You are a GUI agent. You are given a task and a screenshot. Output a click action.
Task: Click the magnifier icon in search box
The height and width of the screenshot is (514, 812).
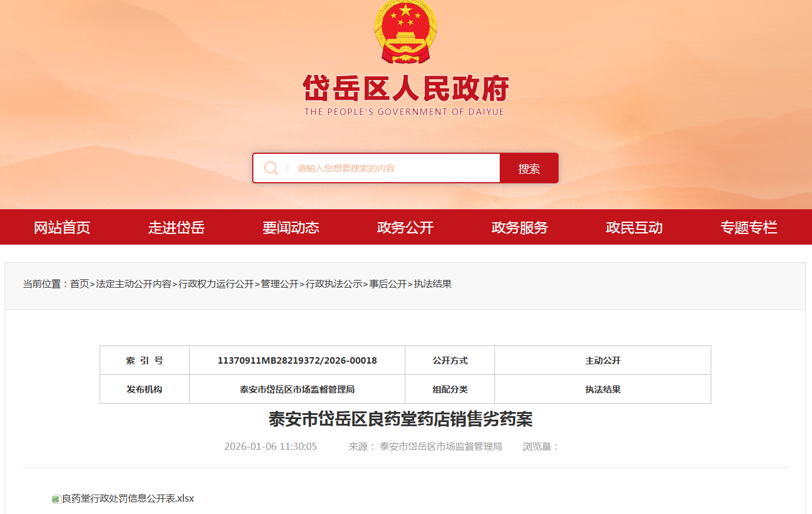point(271,169)
